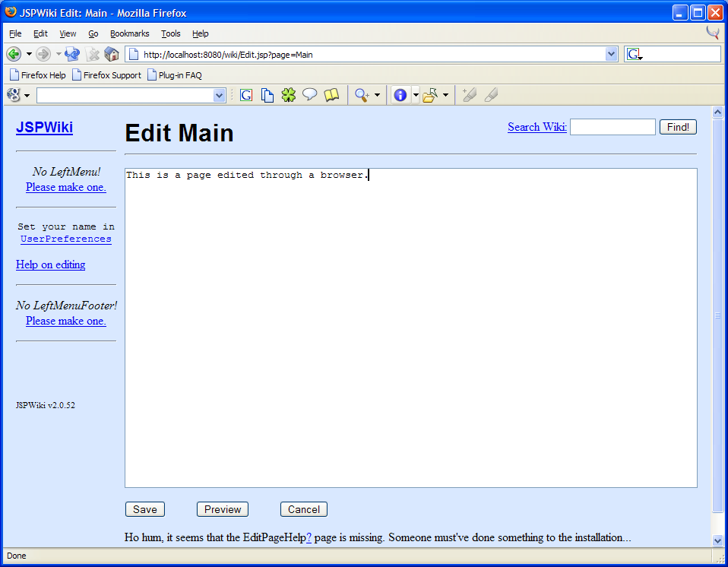Viewport: 728px width, 567px height.
Task: Click the Stop loading icon
Action: 93,54
